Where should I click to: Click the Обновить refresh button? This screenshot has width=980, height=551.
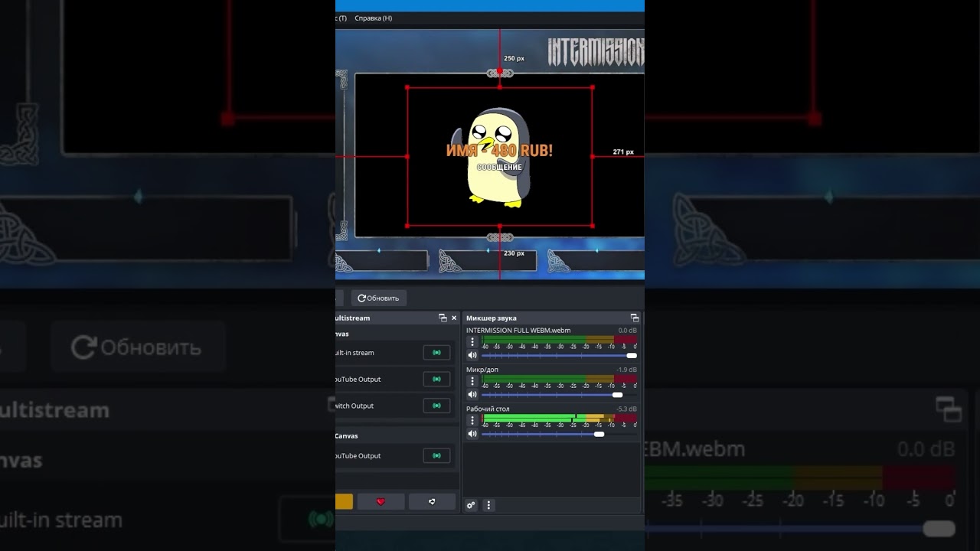pos(378,298)
